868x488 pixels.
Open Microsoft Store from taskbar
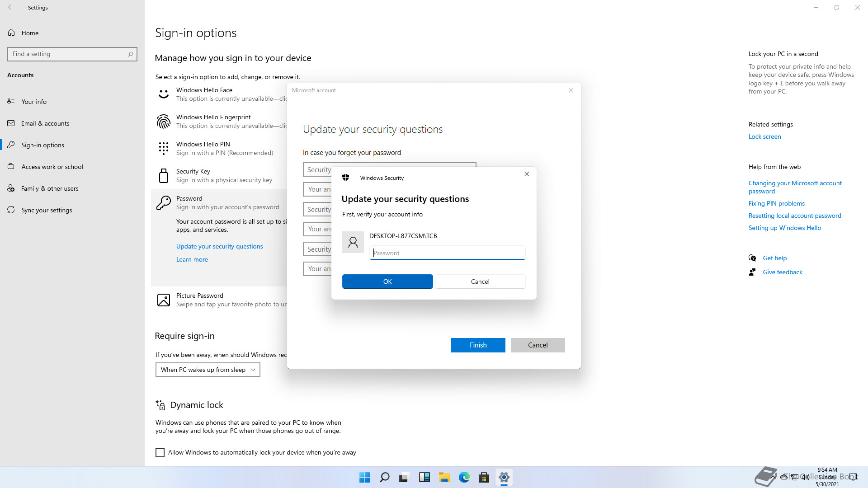point(484,477)
